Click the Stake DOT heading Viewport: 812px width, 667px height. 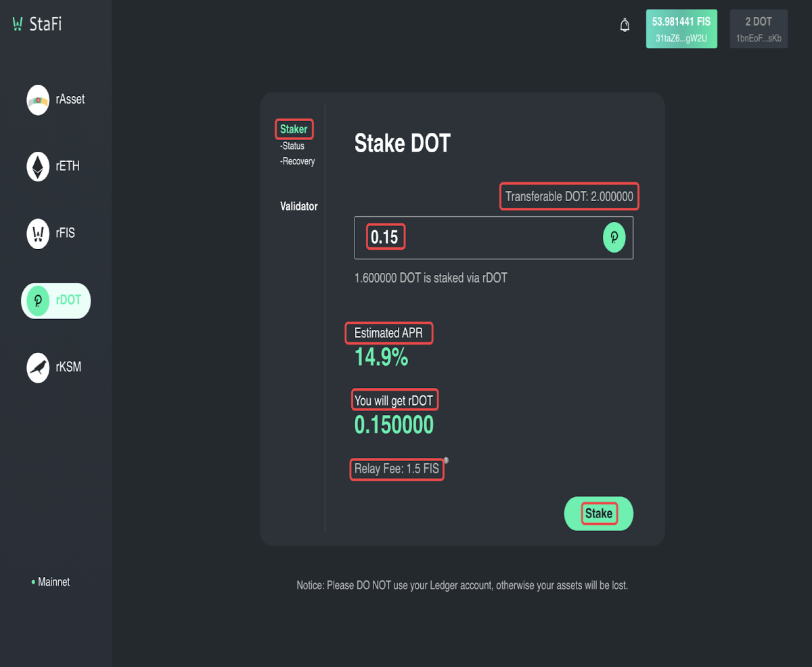coord(403,144)
